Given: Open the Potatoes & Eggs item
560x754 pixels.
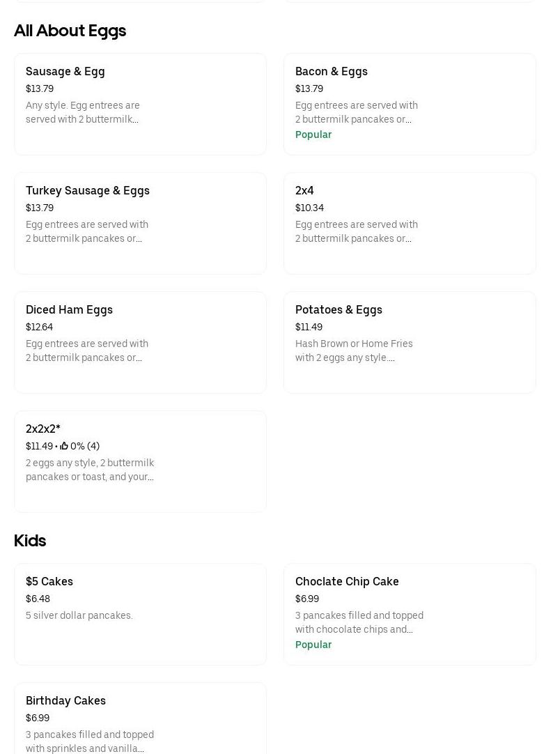Looking at the screenshot, I should [339, 309].
